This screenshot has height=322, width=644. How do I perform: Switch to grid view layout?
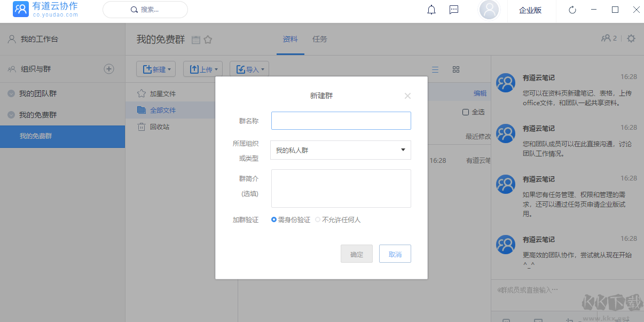455,69
